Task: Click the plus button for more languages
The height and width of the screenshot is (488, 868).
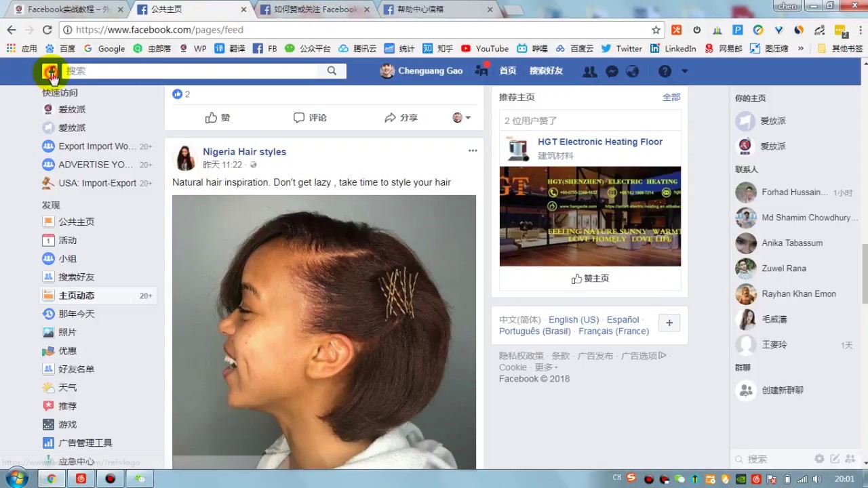Action: tap(669, 323)
